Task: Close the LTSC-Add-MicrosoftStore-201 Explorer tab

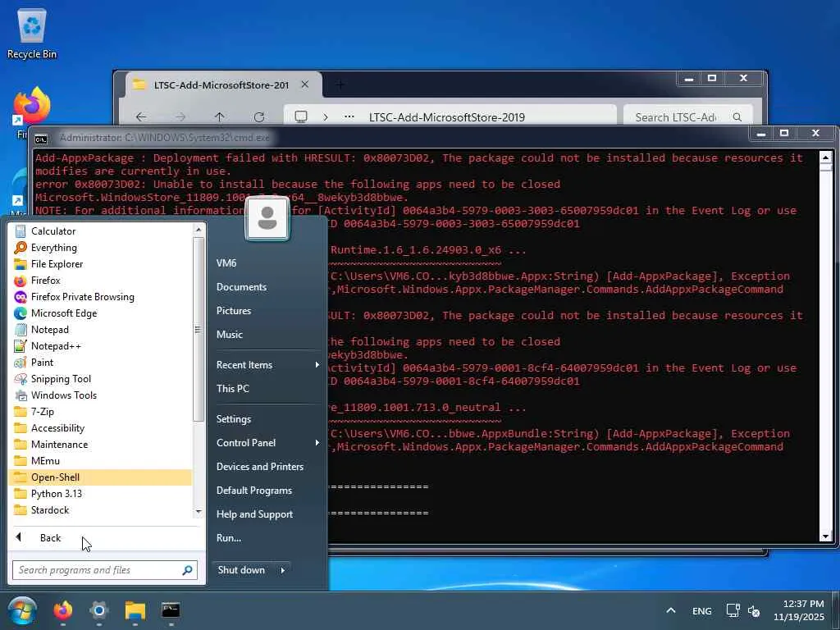Action: pyautogui.click(x=305, y=84)
